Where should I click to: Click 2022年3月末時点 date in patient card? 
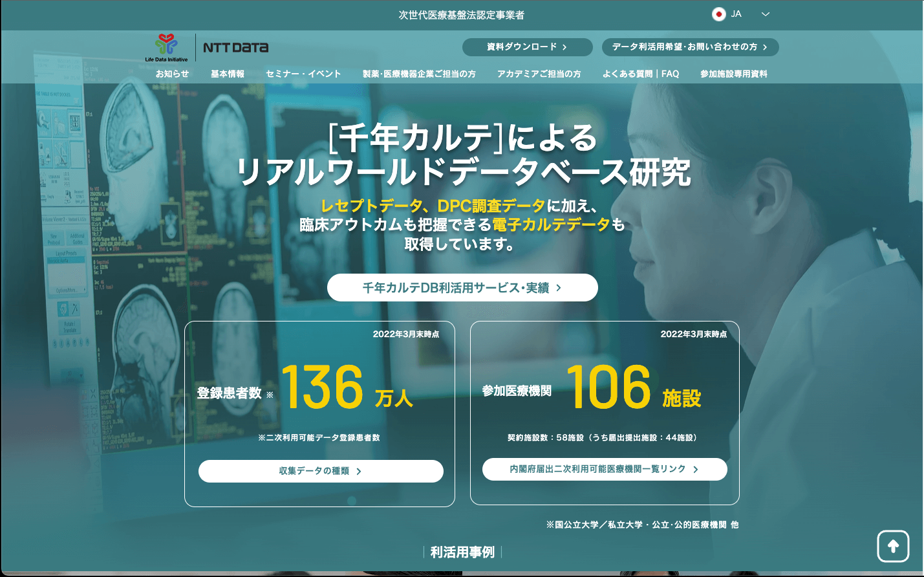point(406,334)
